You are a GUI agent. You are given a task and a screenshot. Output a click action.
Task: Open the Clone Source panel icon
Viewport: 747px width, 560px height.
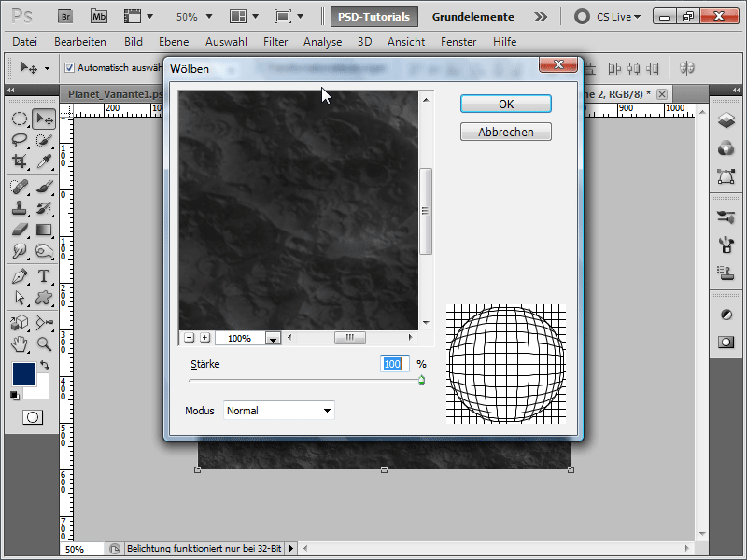pos(726,273)
